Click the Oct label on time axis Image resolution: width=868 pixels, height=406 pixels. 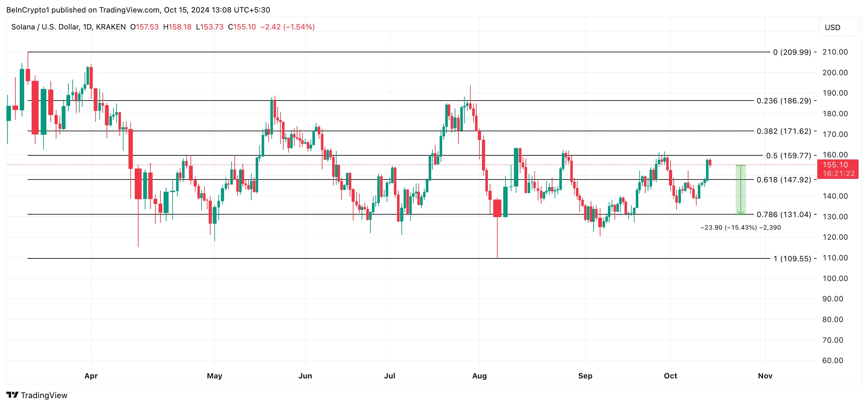coord(670,376)
